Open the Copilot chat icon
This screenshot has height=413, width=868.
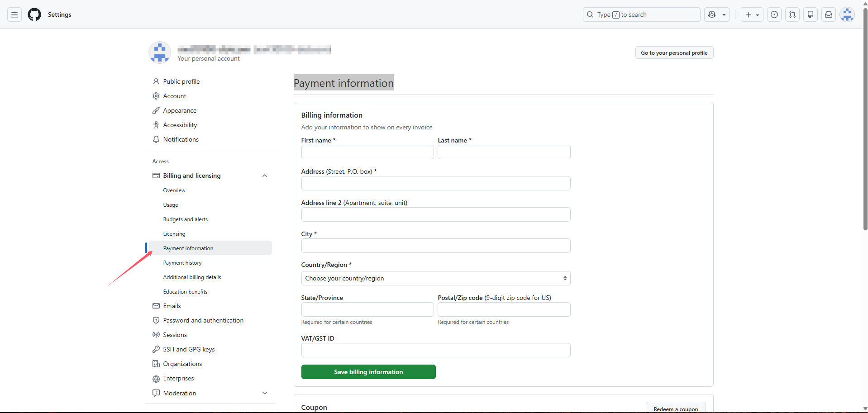coord(712,14)
